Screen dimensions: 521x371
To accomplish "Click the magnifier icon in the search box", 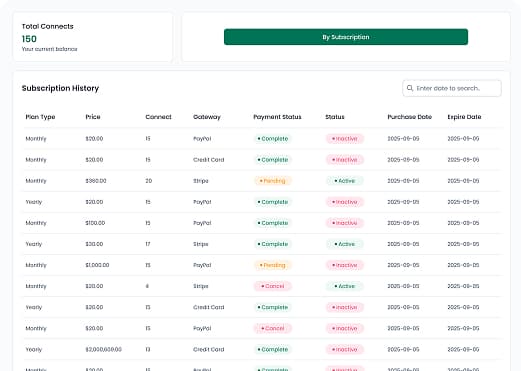I will pyautogui.click(x=410, y=88).
